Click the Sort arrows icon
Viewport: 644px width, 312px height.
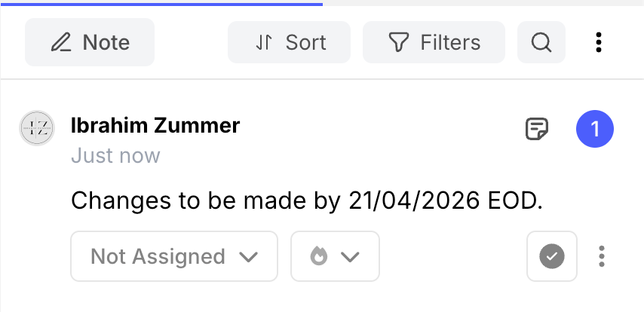pos(264,42)
